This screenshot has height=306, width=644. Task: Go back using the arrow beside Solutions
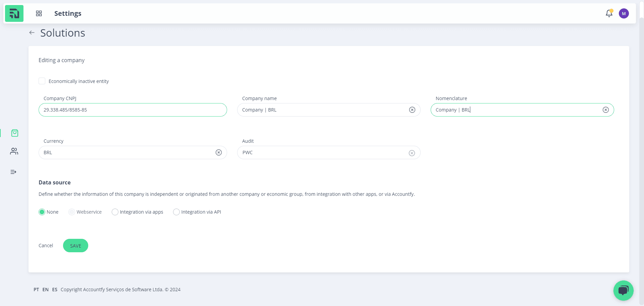point(32,33)
